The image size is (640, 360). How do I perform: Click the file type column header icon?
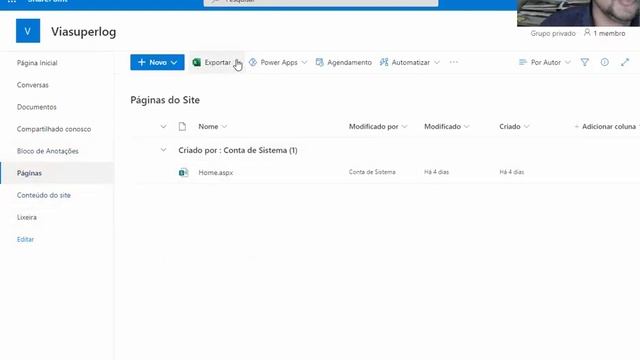click(x=182, y=127)
